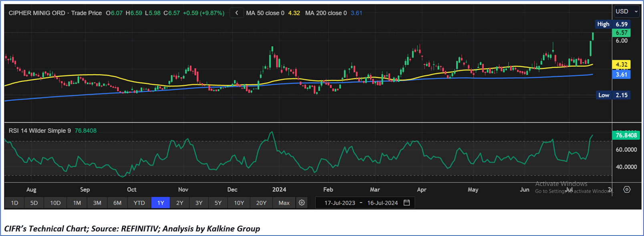Collapse the indicator legend with left chevron
This screenshot has height=236, width=644.
coord(237,13)
